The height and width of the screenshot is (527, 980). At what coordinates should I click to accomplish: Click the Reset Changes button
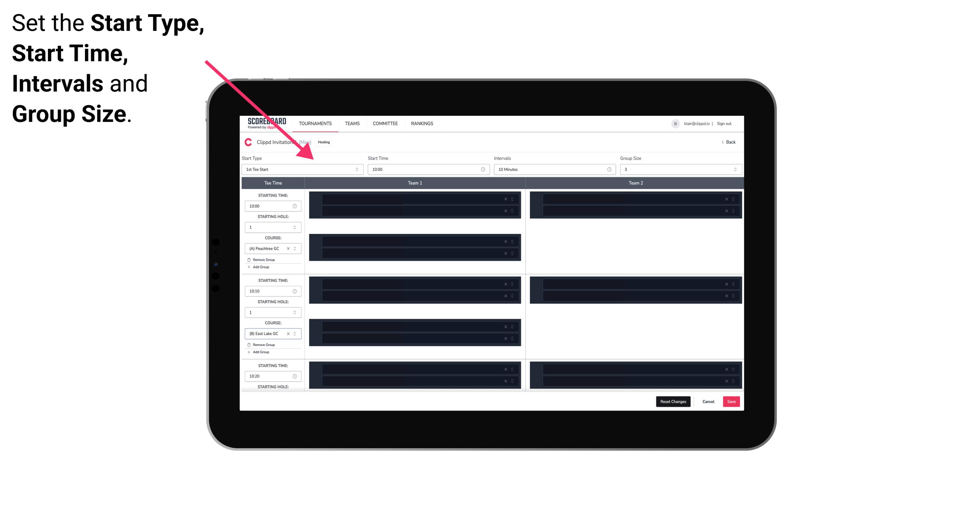click(673, 401)
